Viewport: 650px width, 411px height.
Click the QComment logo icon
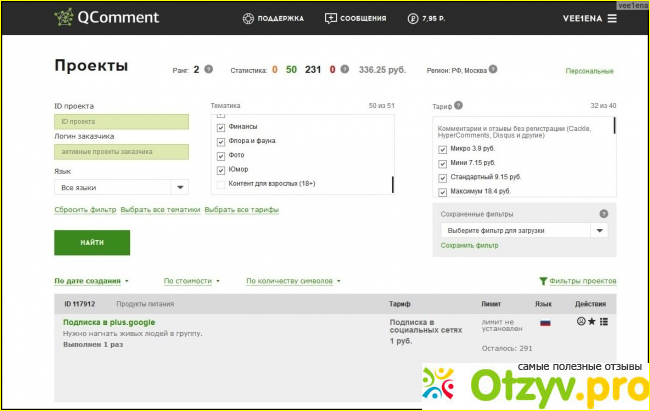click(65, 18)
